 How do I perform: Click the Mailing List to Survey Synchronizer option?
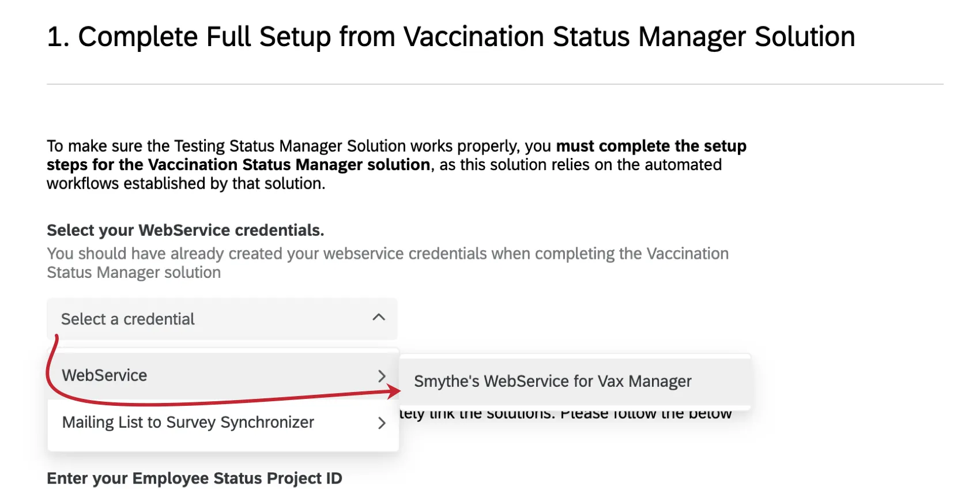coord(187,423)
